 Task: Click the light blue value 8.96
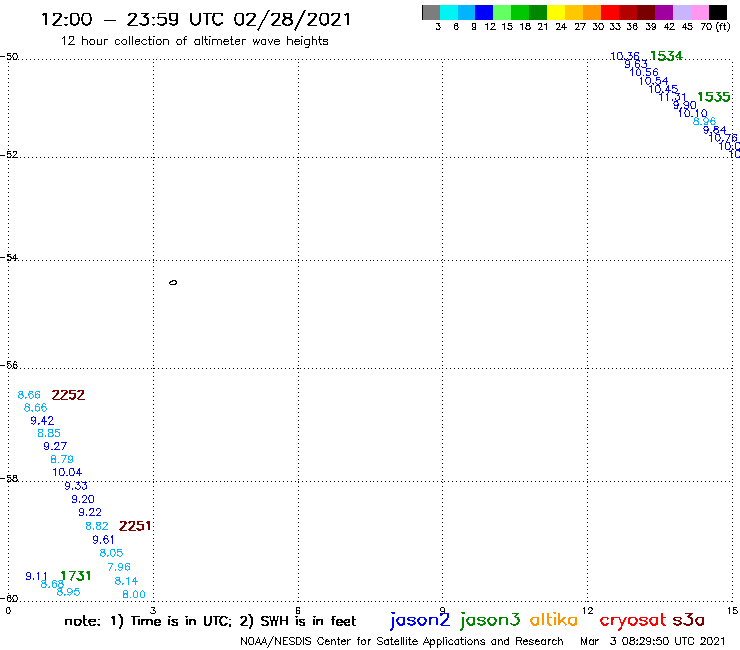[704, 121]
